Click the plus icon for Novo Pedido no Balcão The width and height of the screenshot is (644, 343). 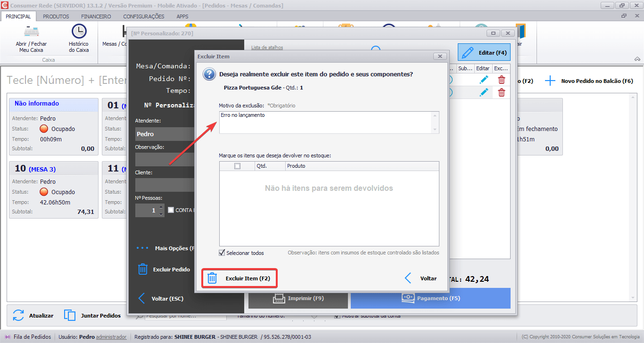pos(550,81)
